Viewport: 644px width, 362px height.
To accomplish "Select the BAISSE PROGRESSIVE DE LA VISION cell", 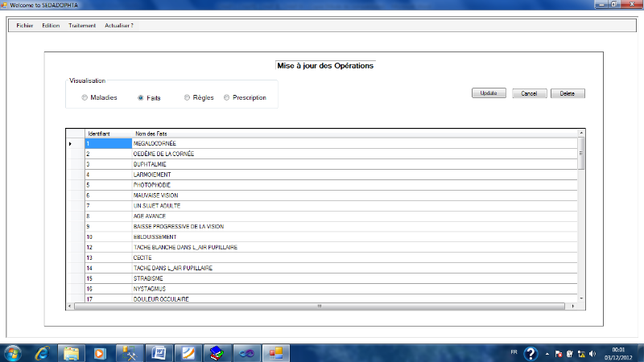I will click(355, 227).
